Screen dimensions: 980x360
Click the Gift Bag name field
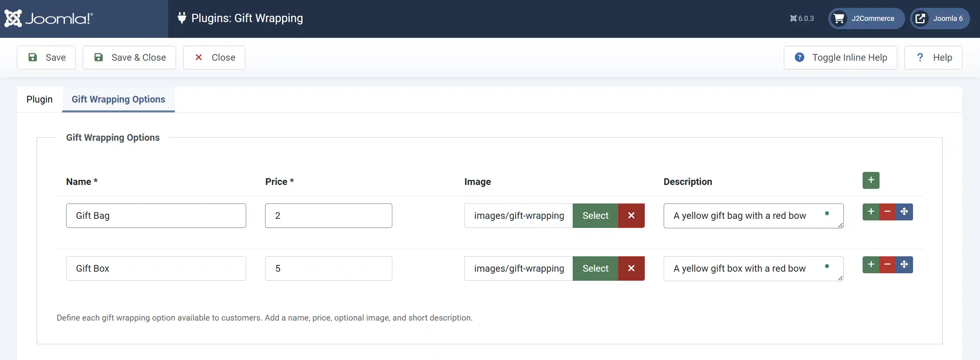click(156, 216)
